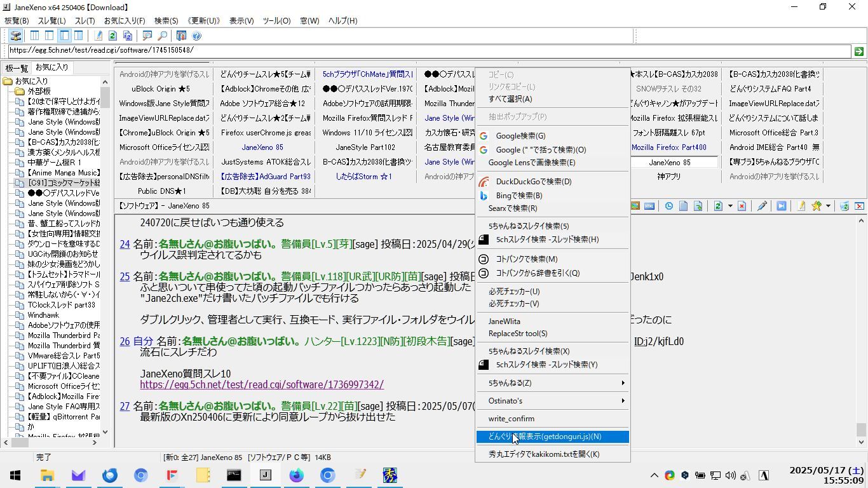Click the add-to-favorites star icon
Screen dimensions: 868x488
point(817,206)
